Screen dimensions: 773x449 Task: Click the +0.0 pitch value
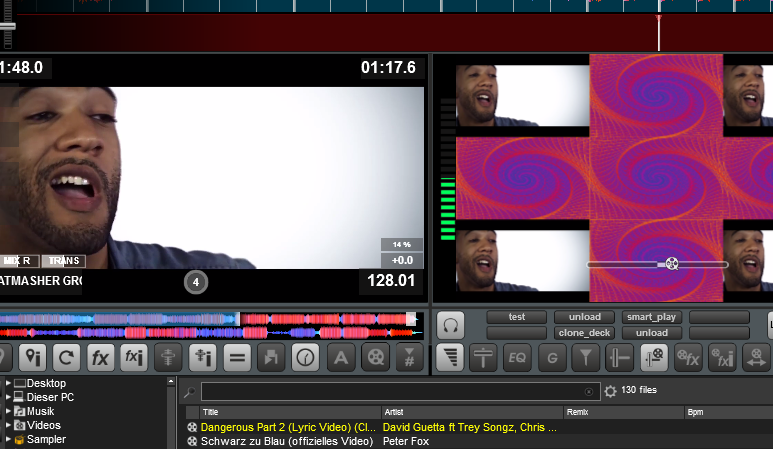(402, 260)
